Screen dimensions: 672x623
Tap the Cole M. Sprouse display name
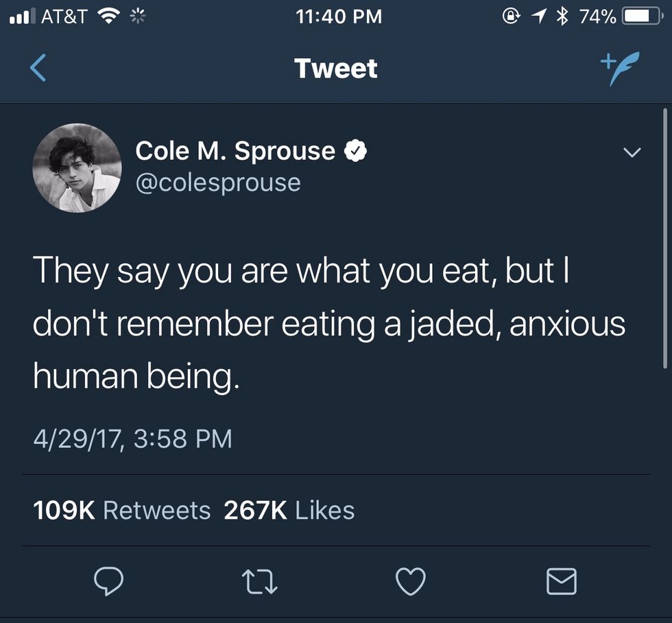point(235,151)
